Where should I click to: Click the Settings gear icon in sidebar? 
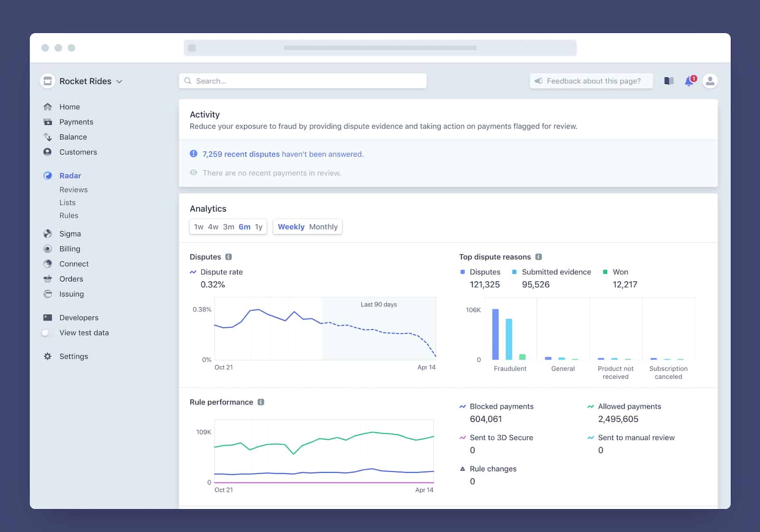47,356
